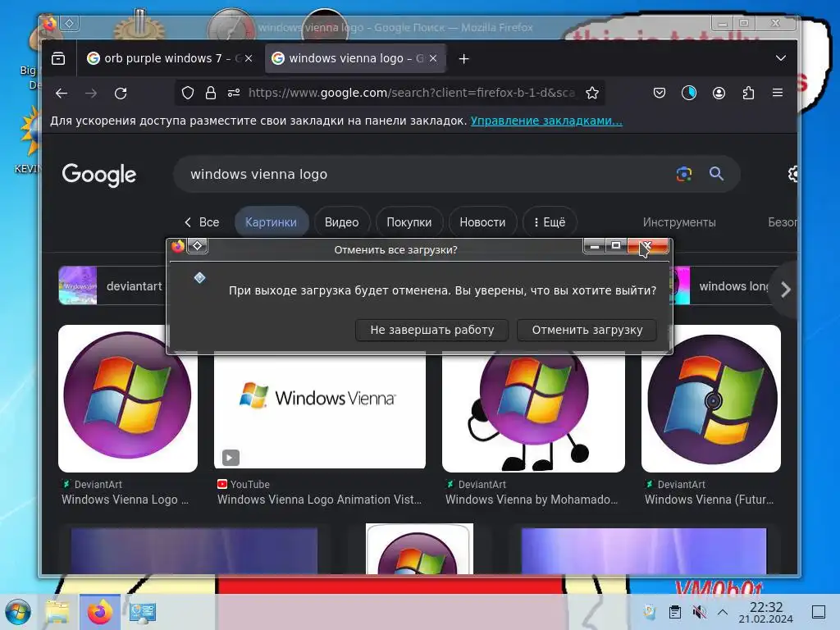Close the windows vienna logo tab
The width and height of the screenshot is (840, 630).
433,58
